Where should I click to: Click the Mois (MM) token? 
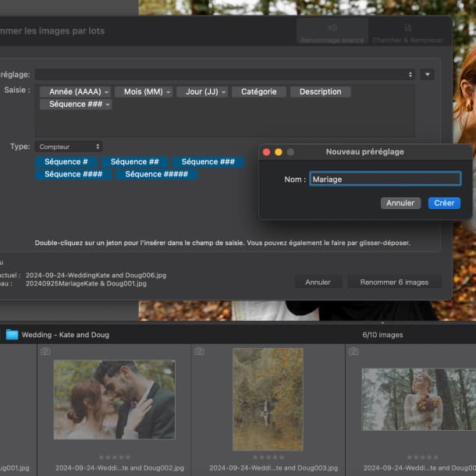(x=143, y=92)
